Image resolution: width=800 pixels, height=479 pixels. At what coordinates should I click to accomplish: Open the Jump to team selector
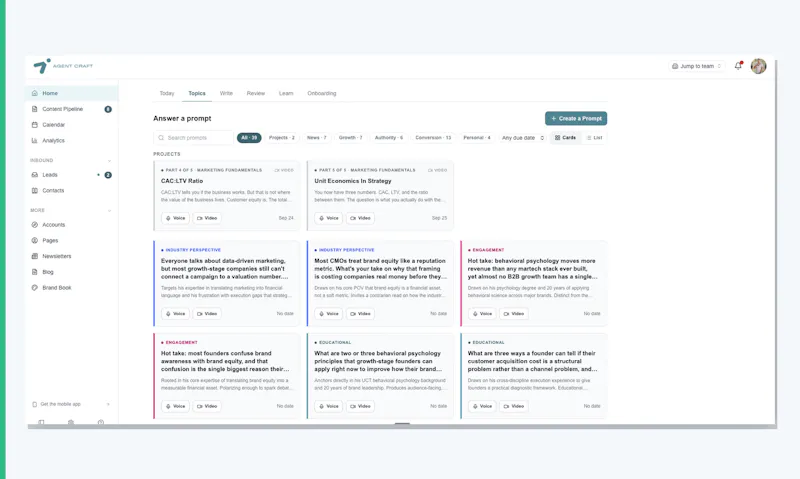point(696,66)
